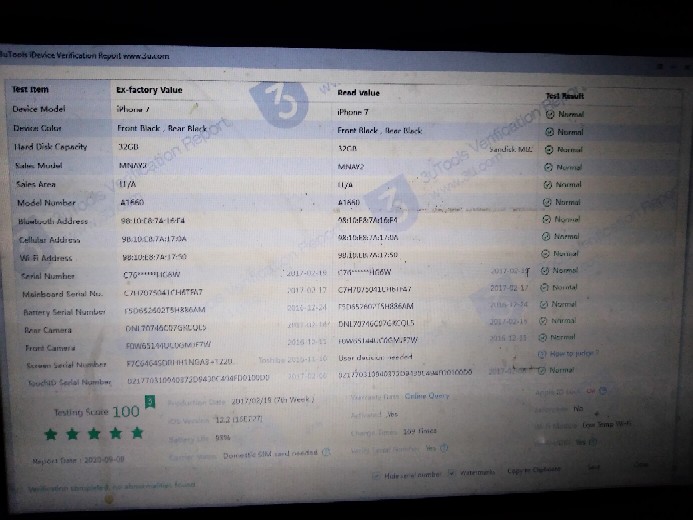The height and width of the screenshot is (520, 693).
Task: Click the five-star rating under Testing Score
Action: (x=94, y=433)
